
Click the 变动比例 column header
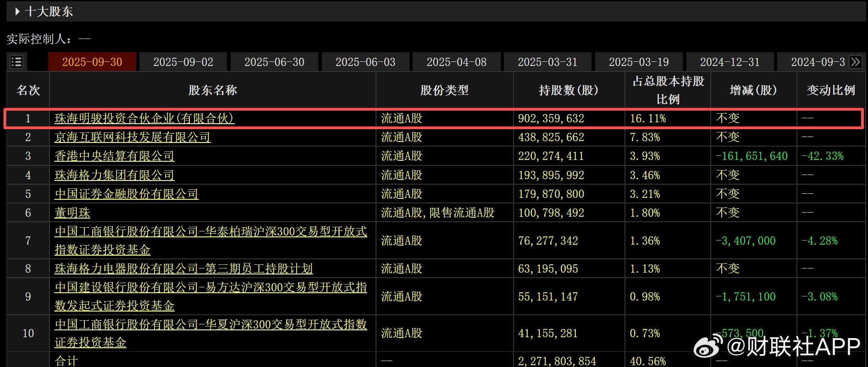click(x=830, y=90)
